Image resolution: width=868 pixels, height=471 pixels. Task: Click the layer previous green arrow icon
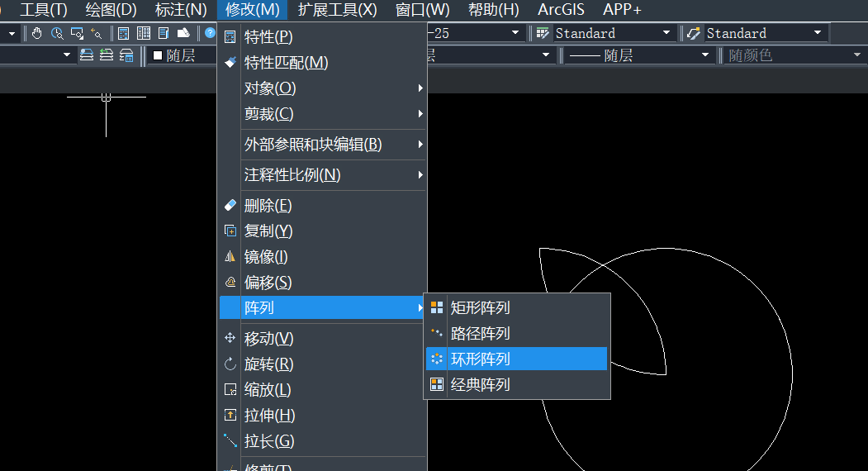107,55
